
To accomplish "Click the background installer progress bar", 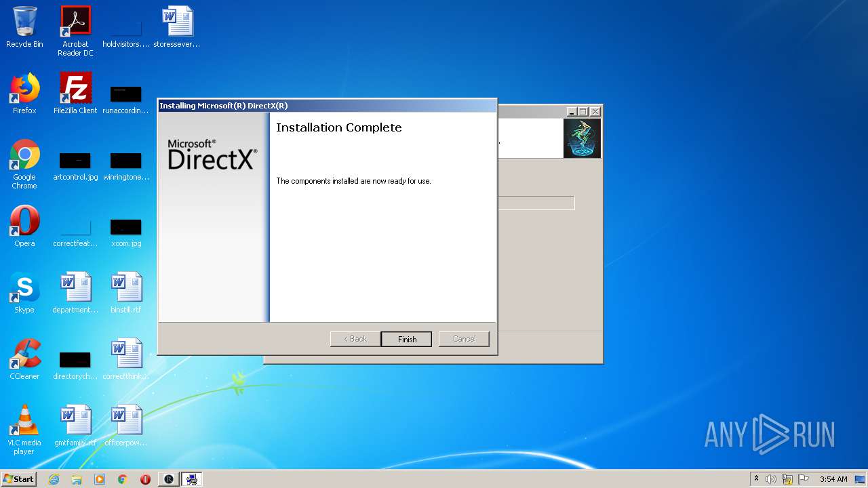I will coord(536,203).
